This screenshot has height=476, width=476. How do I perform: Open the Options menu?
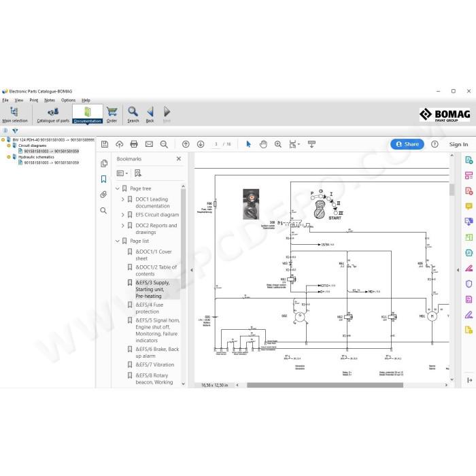(68, 100)
